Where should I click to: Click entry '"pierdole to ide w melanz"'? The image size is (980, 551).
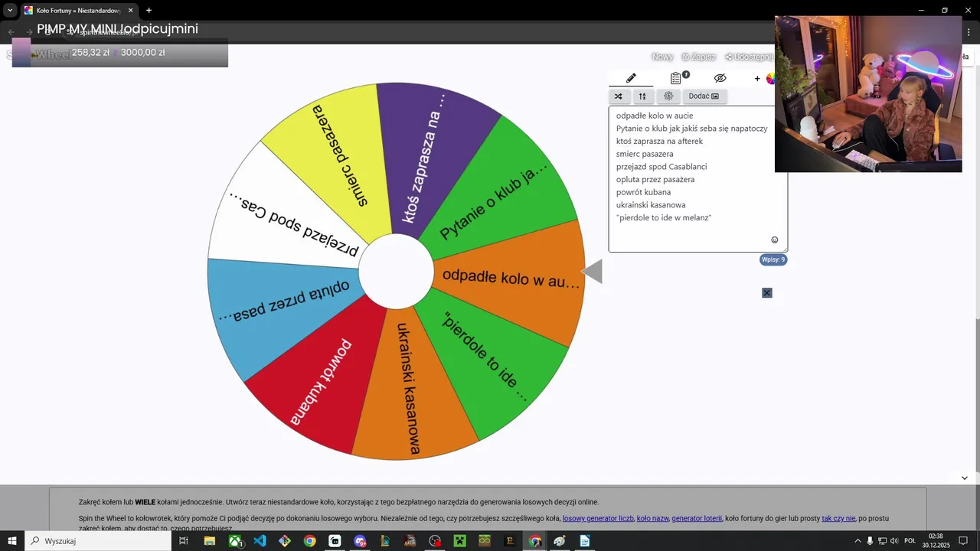coord(664,218)
